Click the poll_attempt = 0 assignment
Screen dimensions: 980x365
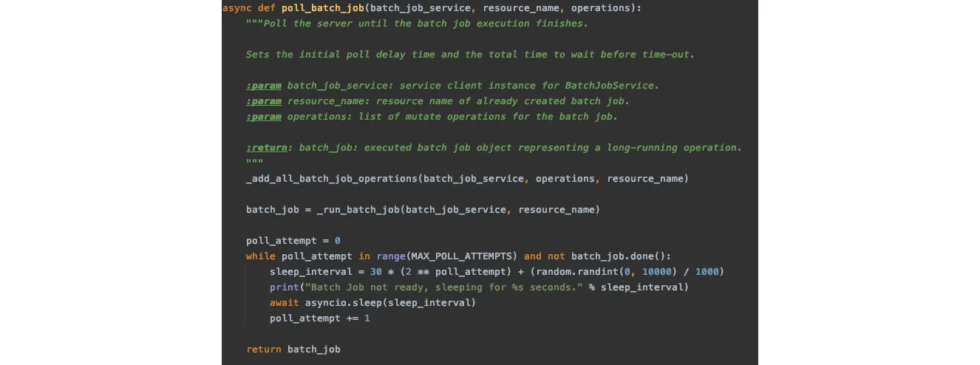[293, 241]
